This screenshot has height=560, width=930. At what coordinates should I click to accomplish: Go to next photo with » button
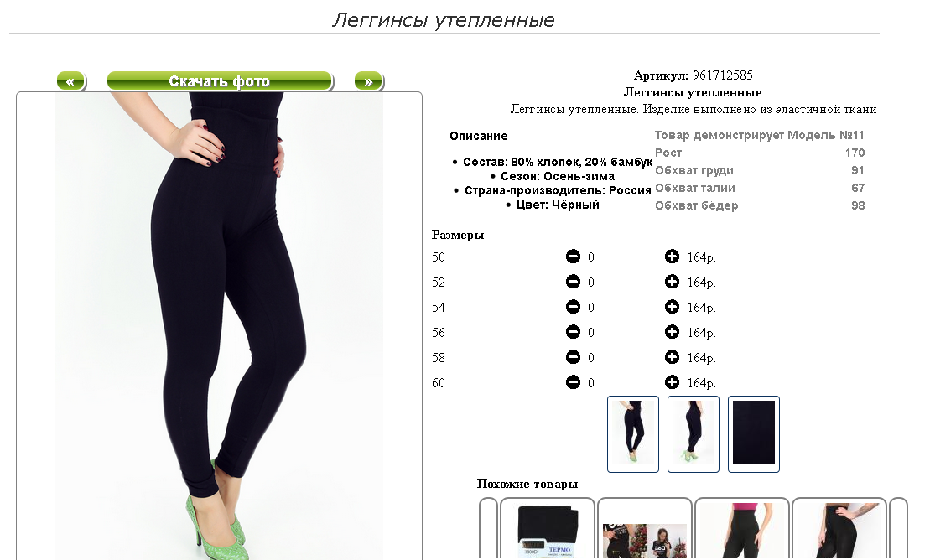tap(369, 81)
